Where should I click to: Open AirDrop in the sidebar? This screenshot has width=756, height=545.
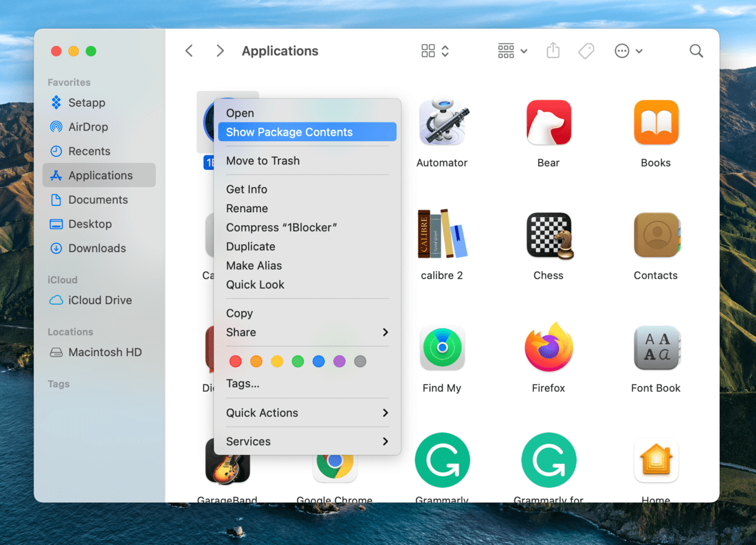tap(99, 127)
